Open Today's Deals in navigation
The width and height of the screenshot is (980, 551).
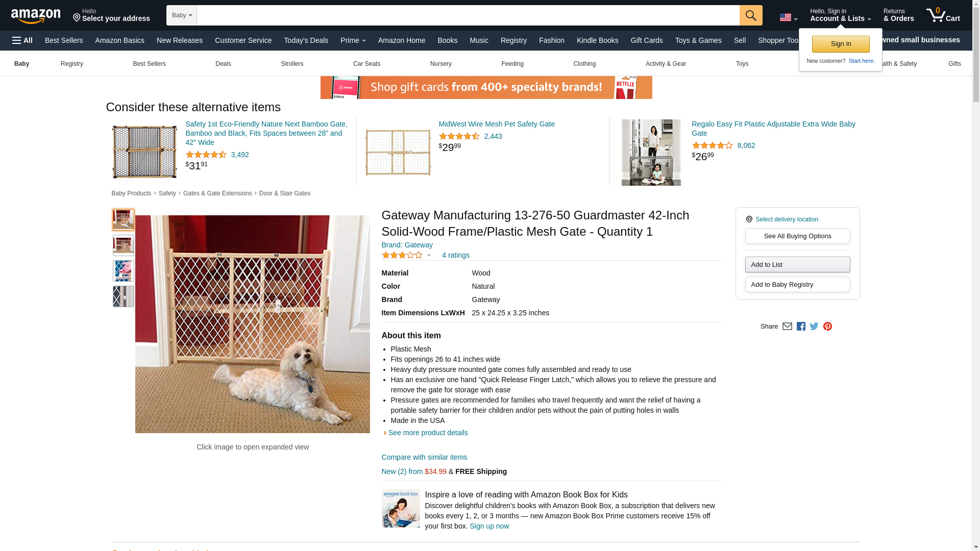point(306,40)
